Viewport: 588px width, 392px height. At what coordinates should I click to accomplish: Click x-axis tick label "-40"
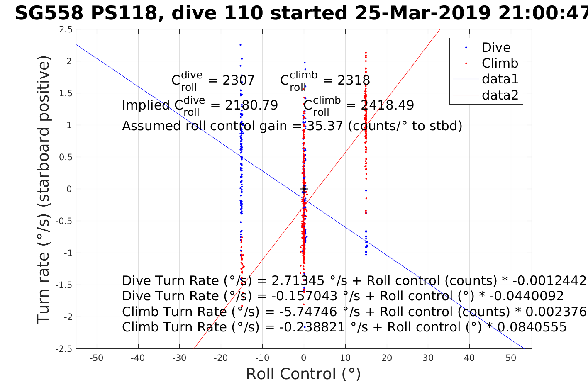click(138, 358)
